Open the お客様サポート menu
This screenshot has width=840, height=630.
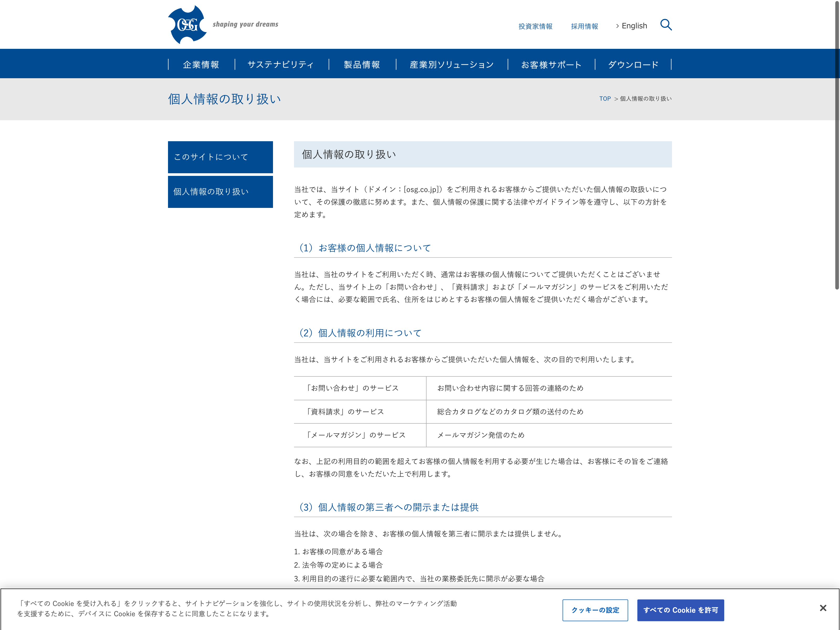pyautogui.click(x=551, y=65)
